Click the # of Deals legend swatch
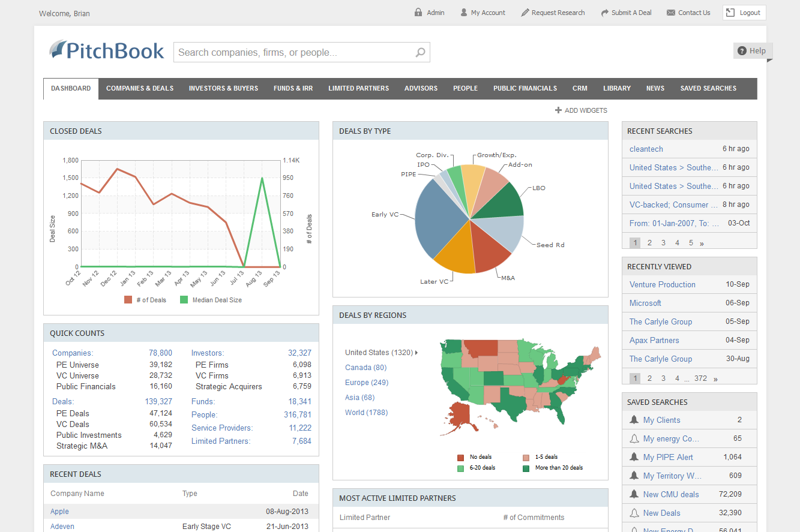This screenshot has width=800, height=532. click(128, 299)
